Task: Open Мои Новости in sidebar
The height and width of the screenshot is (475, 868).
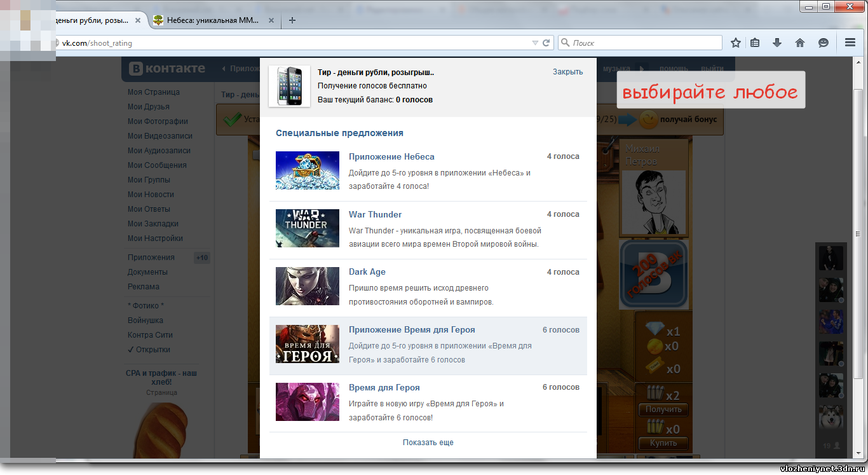Action: tap(151, 195)
